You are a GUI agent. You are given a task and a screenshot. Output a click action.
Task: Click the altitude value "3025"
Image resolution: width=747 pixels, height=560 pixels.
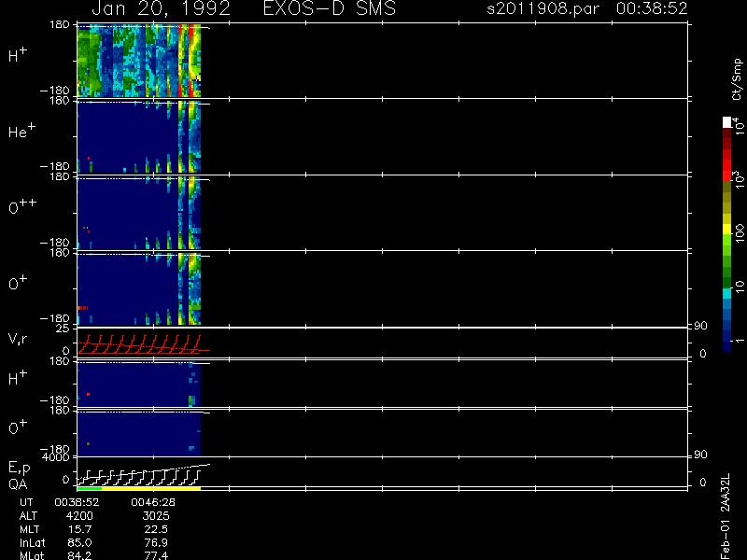156,516
